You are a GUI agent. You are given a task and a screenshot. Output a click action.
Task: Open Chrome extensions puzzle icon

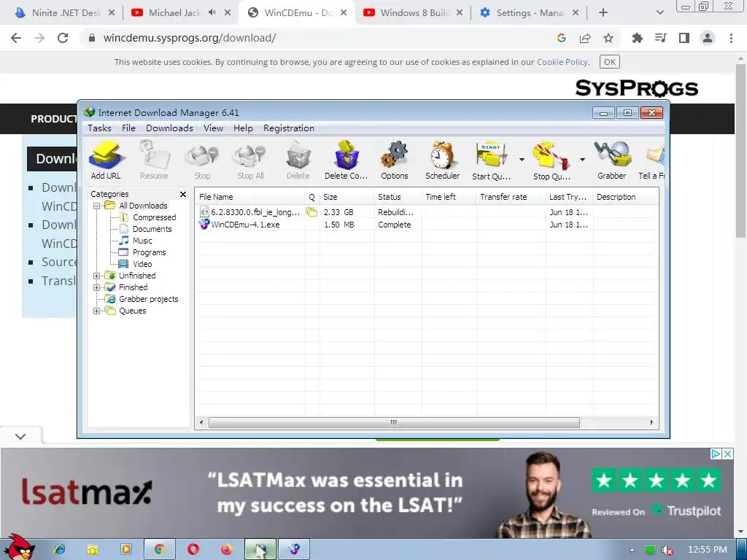pyautogui.click(x=638, y=38)
